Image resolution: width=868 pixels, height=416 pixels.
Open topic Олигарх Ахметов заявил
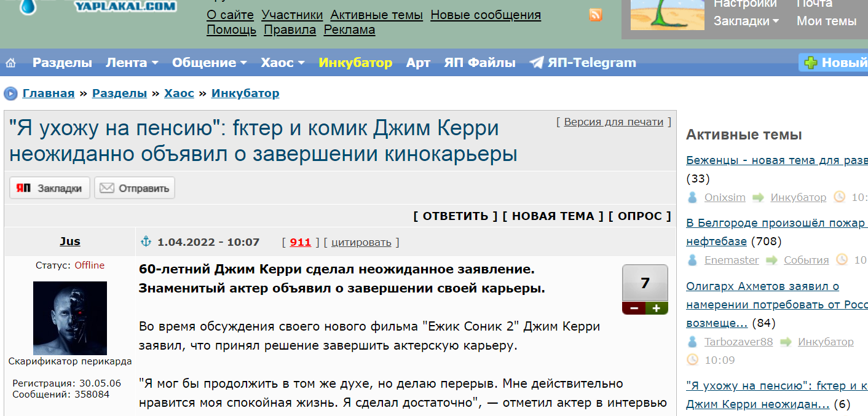777,304
